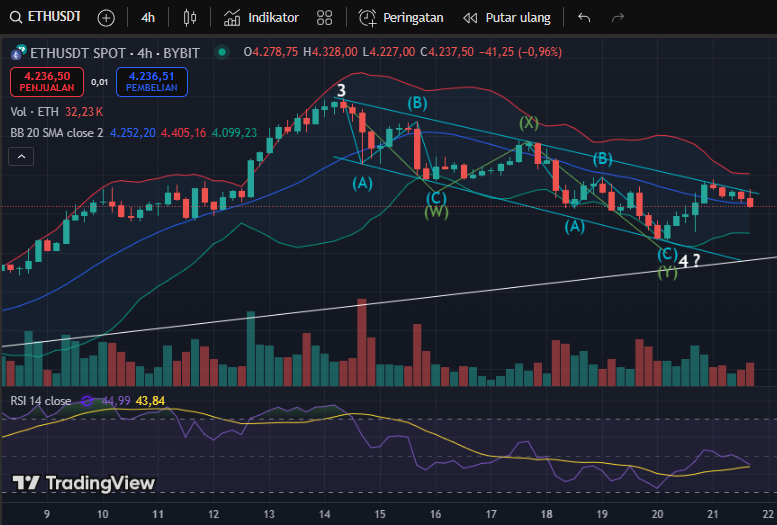Click BB upper value 4.405,16

(183, 133)
